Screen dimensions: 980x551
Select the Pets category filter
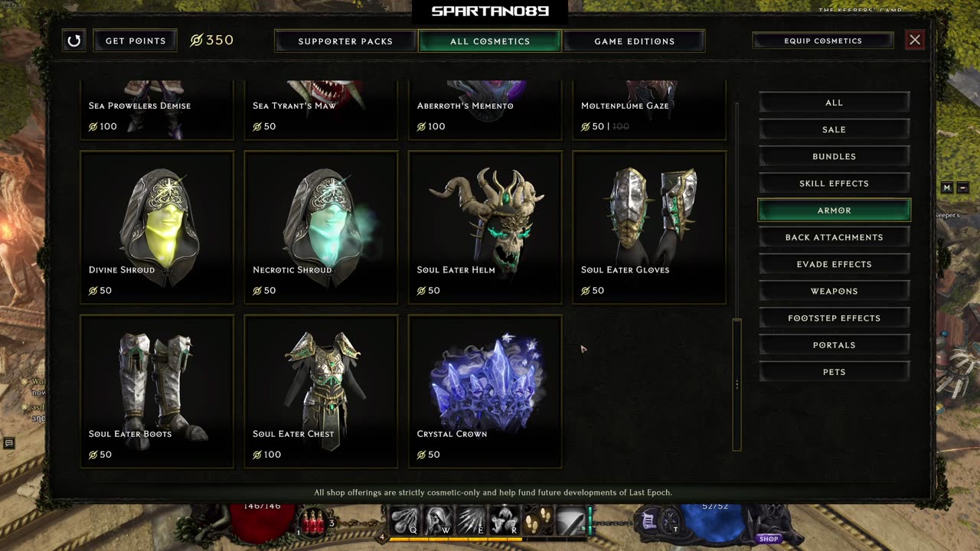click(x=835, y=372)
